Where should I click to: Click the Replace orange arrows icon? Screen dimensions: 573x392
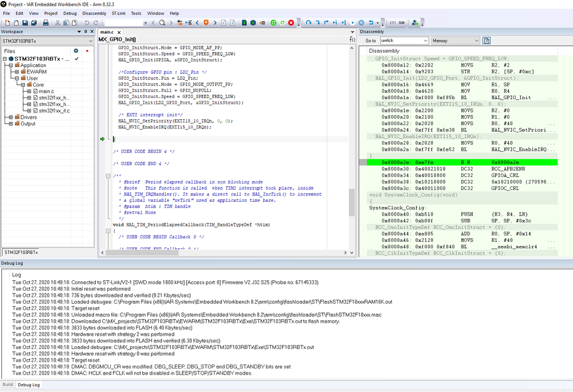180,22
